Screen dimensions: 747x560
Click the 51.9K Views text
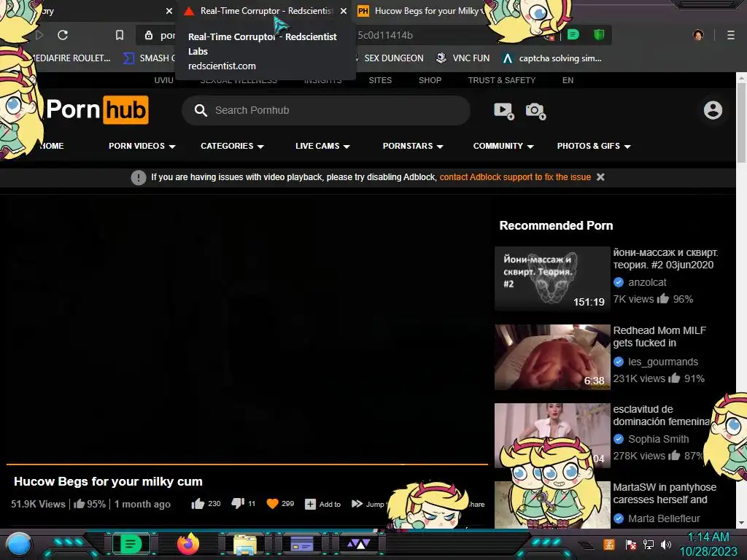click(38, 505)
